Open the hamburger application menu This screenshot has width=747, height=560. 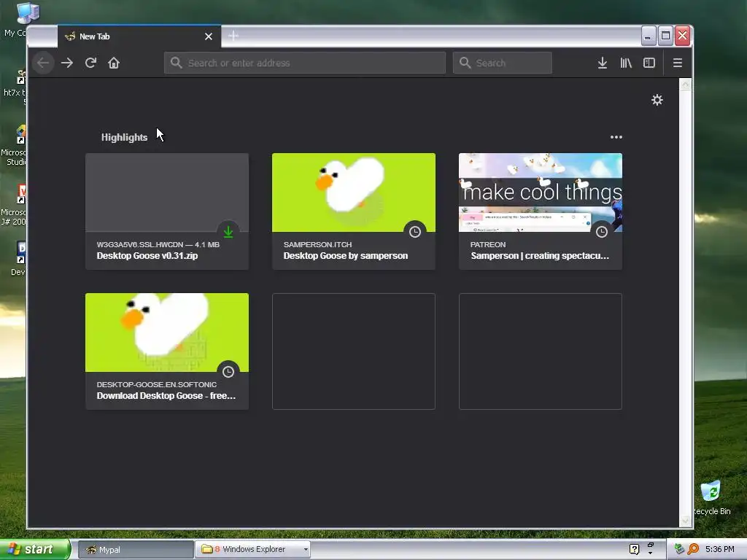click(x=678, y=63)
